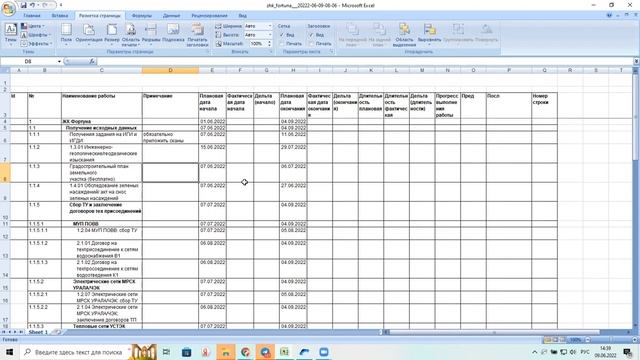
Task: Open Excel icon on the taskbar
Action: click(284, 352)
